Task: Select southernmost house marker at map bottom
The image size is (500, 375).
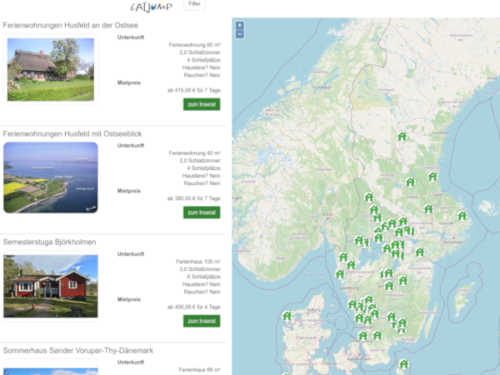Action: [x=404, y=364]
